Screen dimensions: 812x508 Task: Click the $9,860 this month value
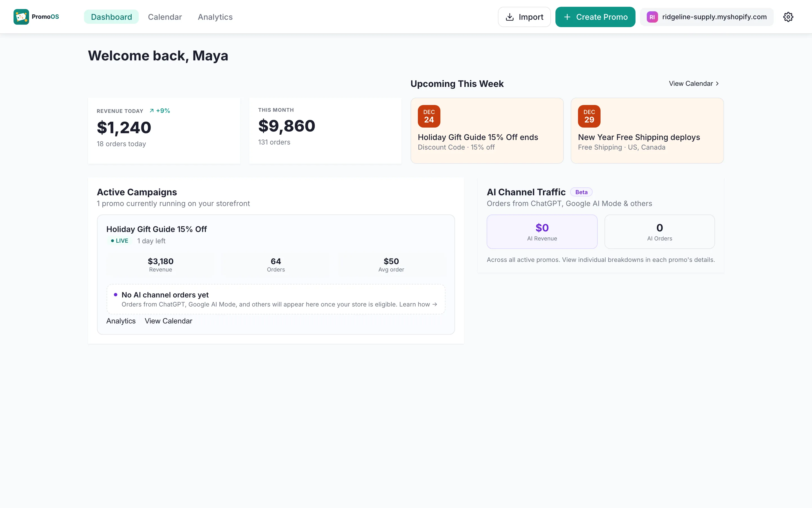[286, 126]
